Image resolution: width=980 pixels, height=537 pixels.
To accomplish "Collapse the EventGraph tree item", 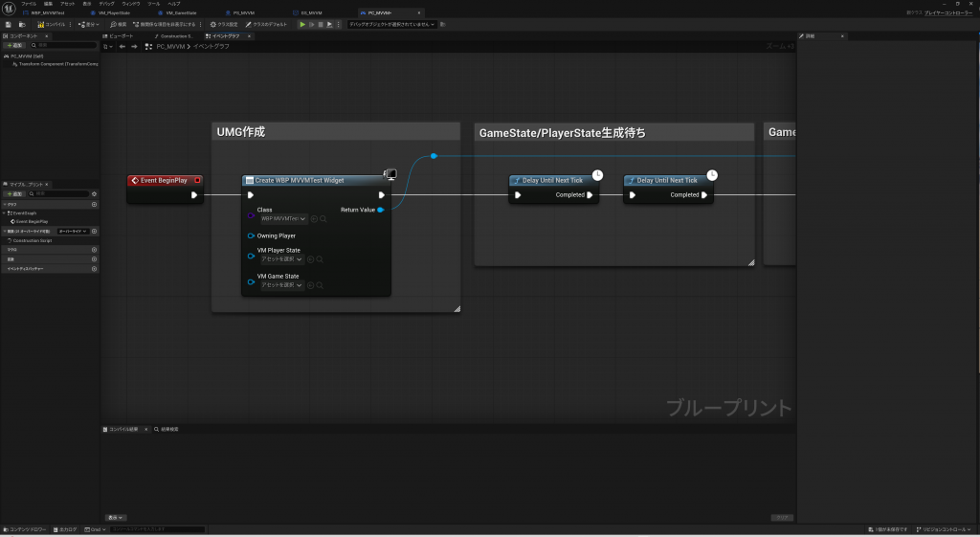I will pyautogui.click(x=3, y=213).
